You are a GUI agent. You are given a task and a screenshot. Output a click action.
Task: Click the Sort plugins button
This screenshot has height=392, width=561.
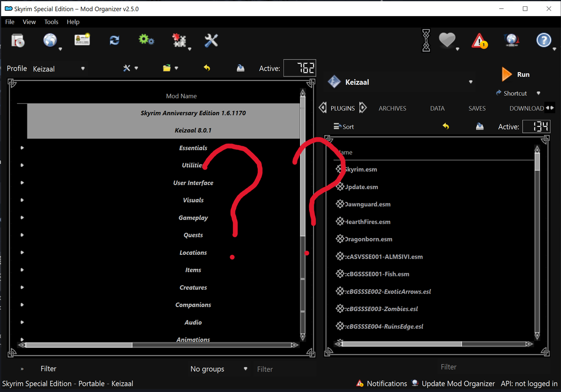click(x=343, y=126)
